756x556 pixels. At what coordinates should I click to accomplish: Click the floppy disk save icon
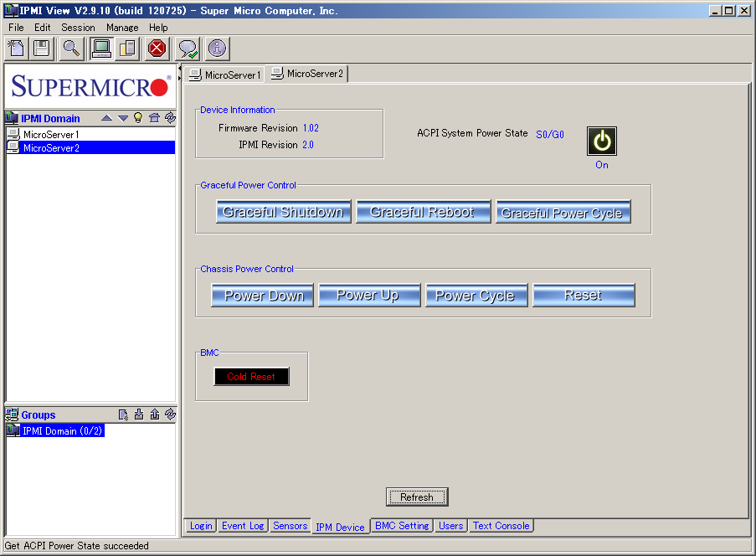[42, 49]
